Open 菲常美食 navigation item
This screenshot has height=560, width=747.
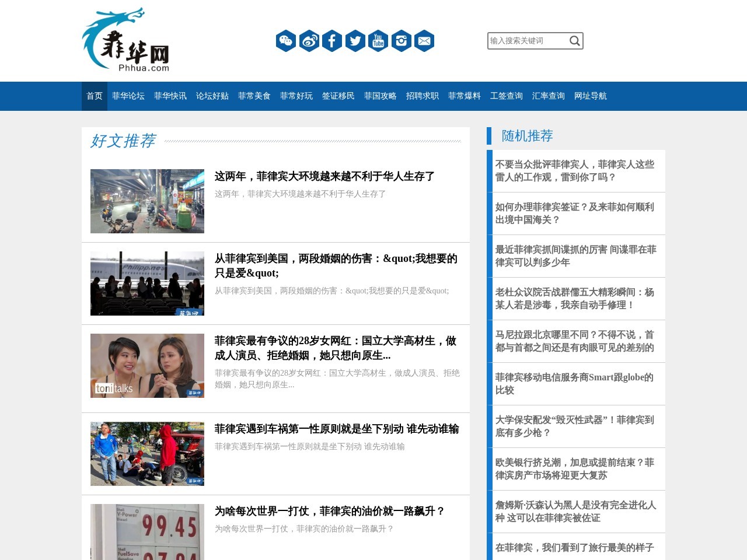click(x=254, y=96)
